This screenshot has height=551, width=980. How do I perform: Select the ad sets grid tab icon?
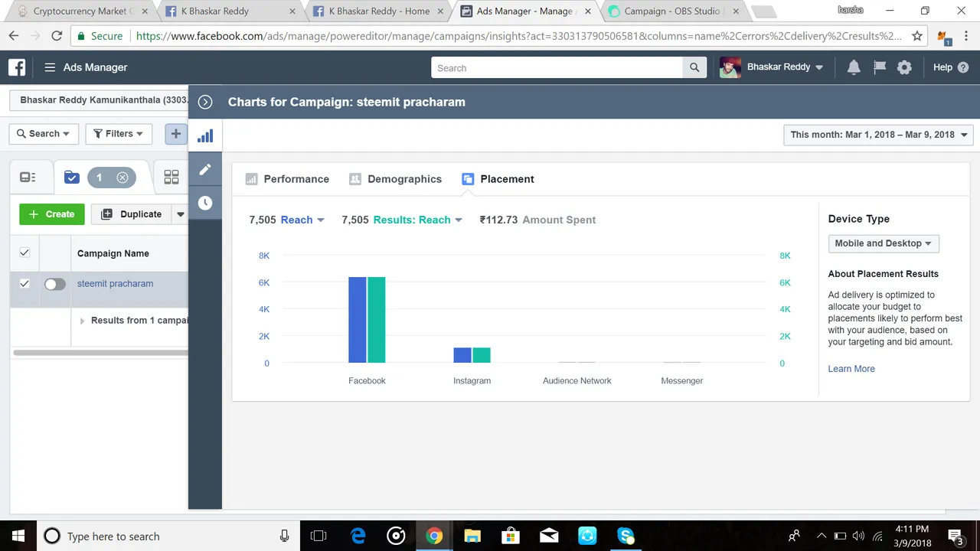pyautogui.click(x=171, y=178)
